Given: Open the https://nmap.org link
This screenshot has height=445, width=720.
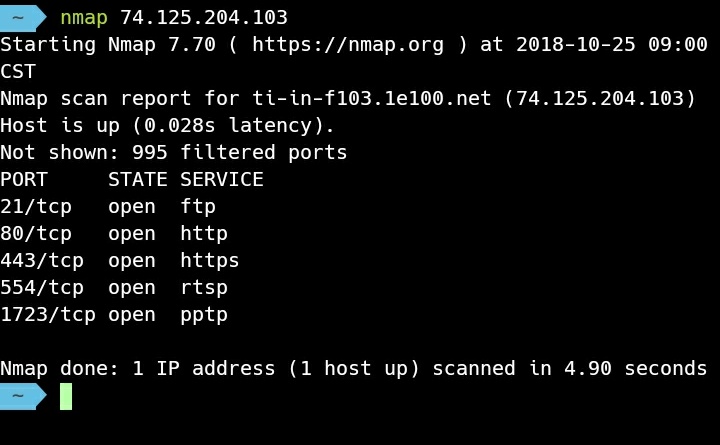Looking at the screenshot, I should (x=348, y=45).
